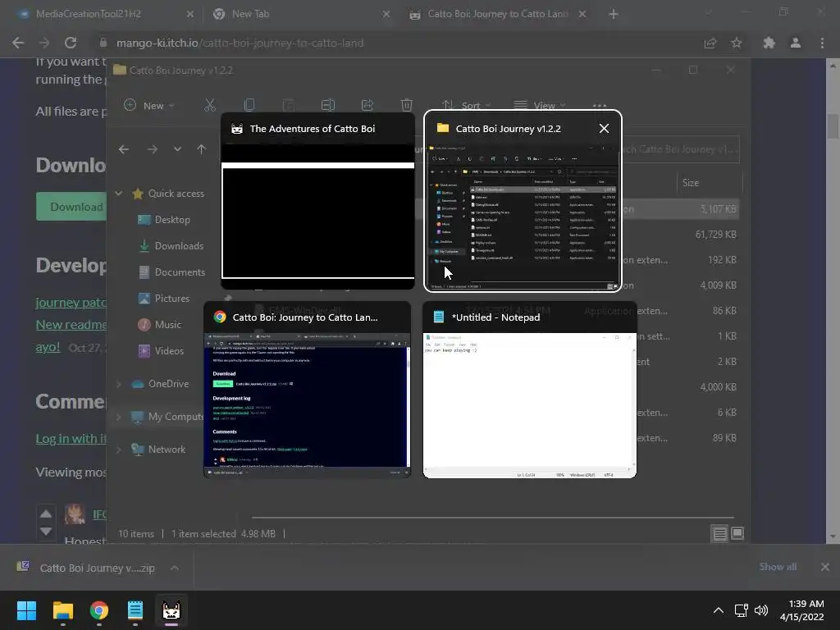Image resolution: width=840 pixels, height=630 pixels.
Task: Navigate forward in File Explorer
Action: click(152, 149)
